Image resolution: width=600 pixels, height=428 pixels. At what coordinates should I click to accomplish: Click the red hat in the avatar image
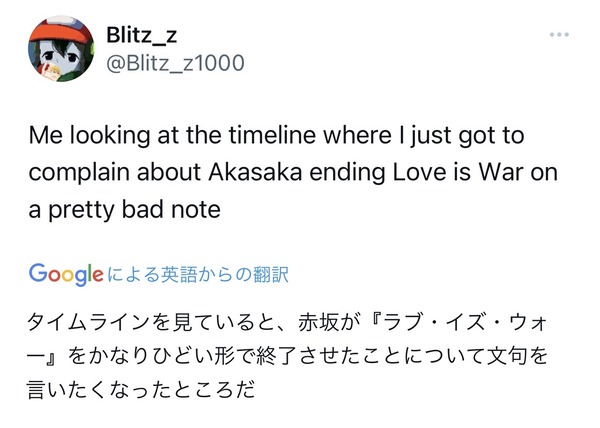point(61,30)
